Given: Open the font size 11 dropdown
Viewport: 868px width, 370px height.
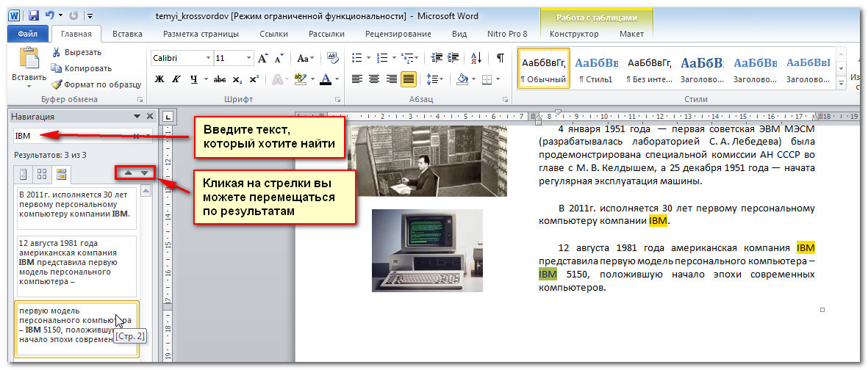Looking at the screenshot, I should coord(248,58).
